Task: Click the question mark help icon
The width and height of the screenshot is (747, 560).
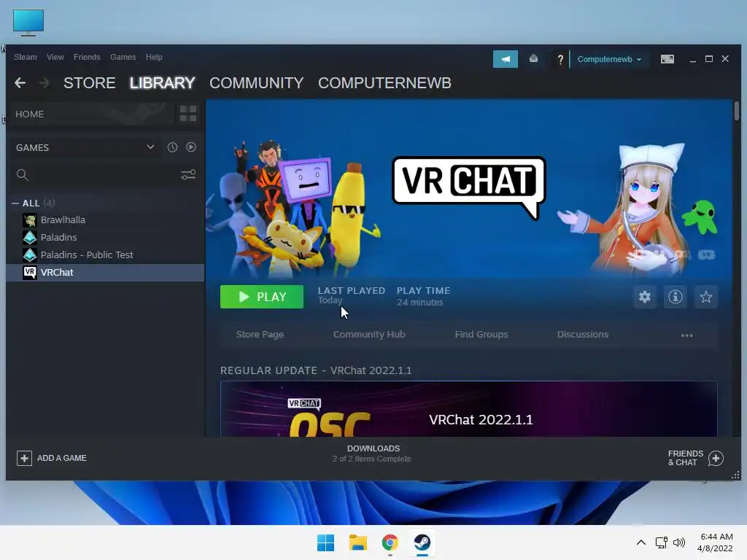Action: pyautogui.click(x=560, y=59)
